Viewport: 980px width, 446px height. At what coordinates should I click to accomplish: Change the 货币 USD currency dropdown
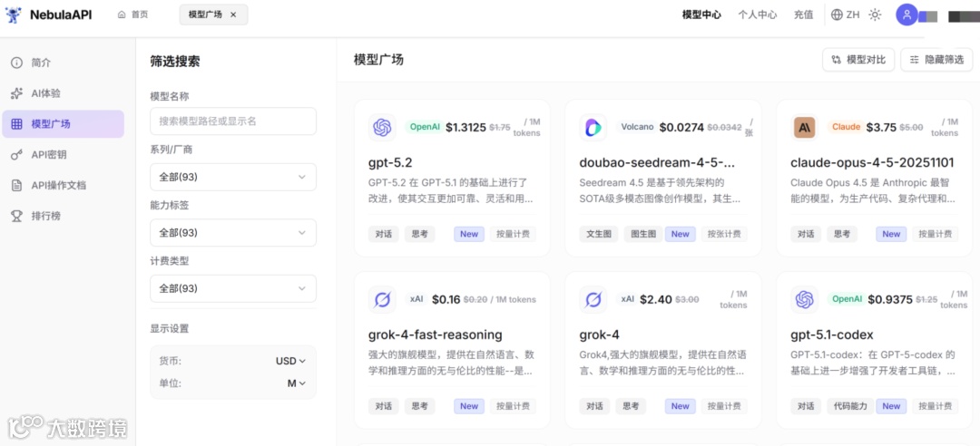tap(290, 361)
